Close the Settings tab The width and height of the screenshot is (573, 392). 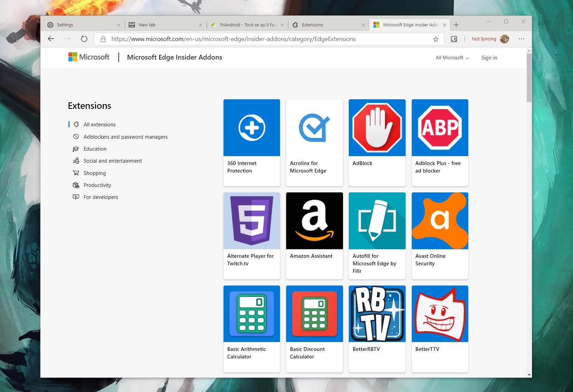tap(119, 25)
